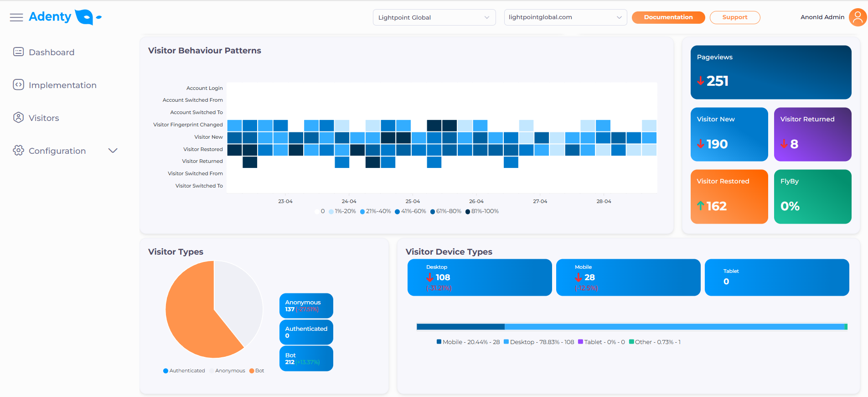Click the FlyBy 0% card

[813, 197]
